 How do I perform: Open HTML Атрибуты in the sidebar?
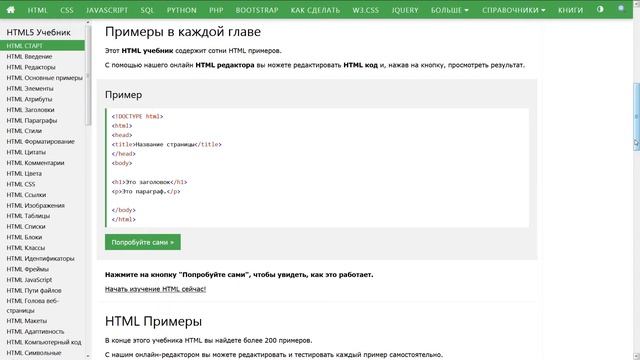pos(29,99)
